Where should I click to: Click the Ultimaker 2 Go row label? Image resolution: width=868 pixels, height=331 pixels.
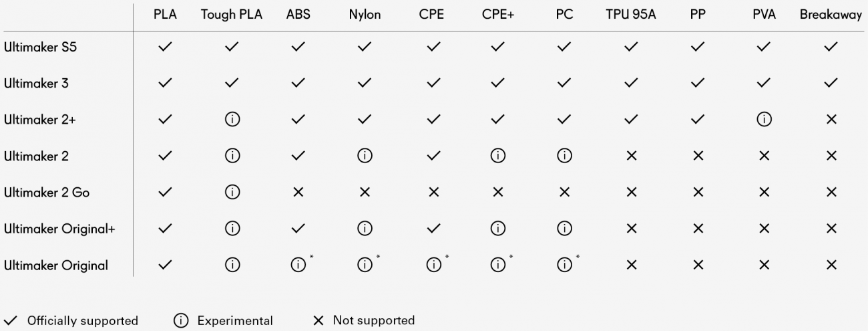[x=47, y=193]
